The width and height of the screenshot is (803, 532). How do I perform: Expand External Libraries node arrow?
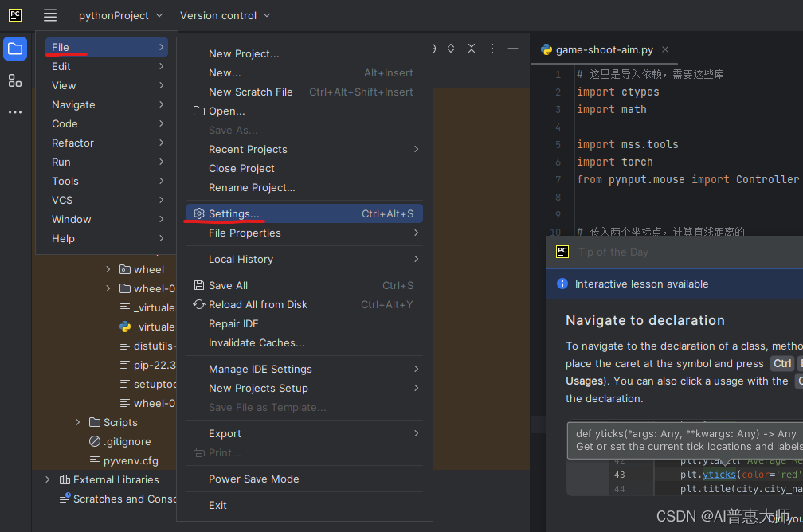click(x=47, y=479)
